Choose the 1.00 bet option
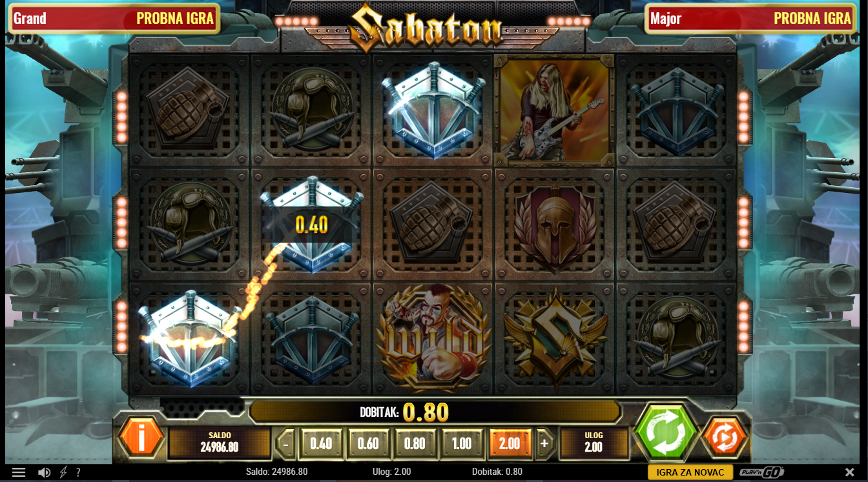 pos(462,444)
